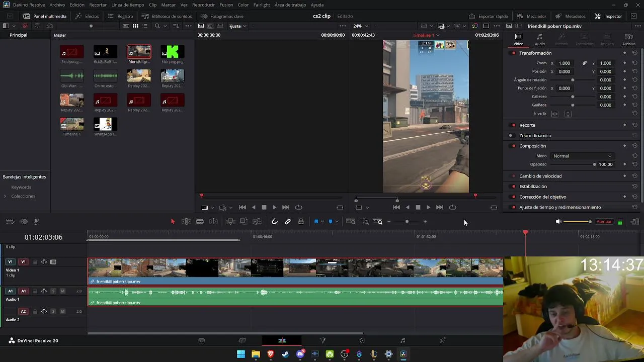The height and width of the screenshot is (362, 644).
Task: Stop playback in the timeline viewer
Action: (x=418, y=207)
